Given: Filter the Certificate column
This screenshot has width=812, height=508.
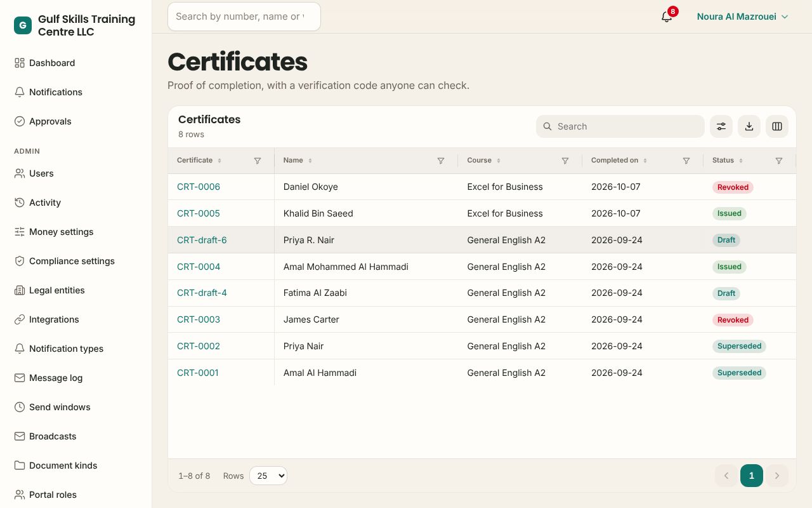Looking at the screenshot, I should pos(258,161).
